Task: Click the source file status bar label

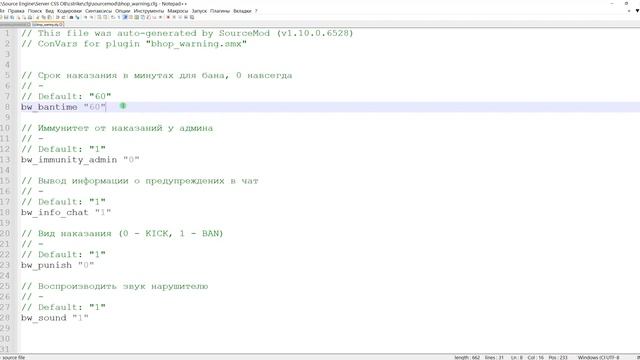Action: pyautogui.click(x=13, y=357)
